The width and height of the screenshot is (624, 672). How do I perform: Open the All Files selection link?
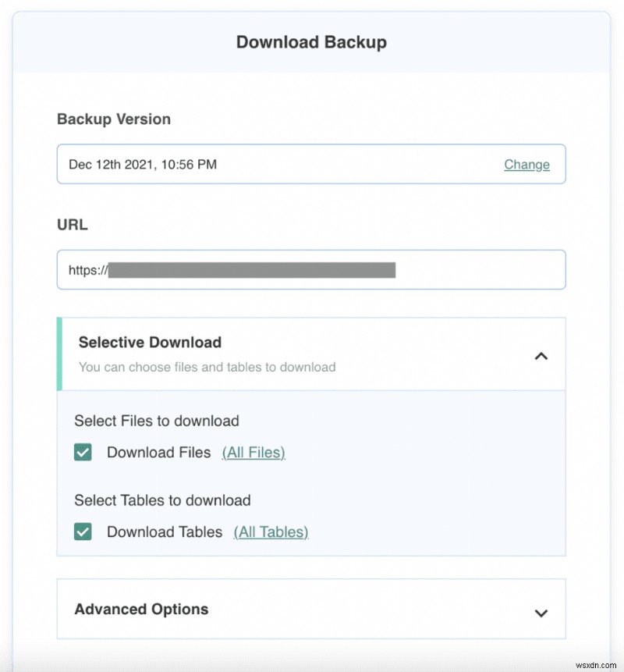[253, 453]
